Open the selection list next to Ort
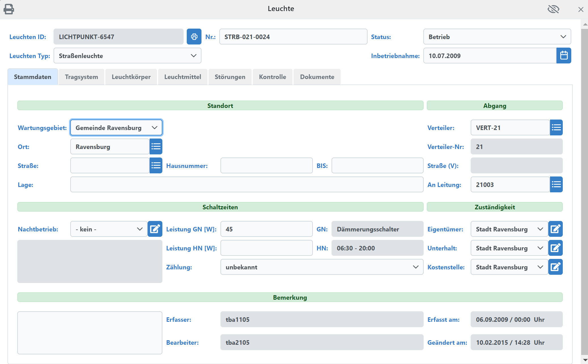This screenshot has width=588, height=364. pos(156,146)
